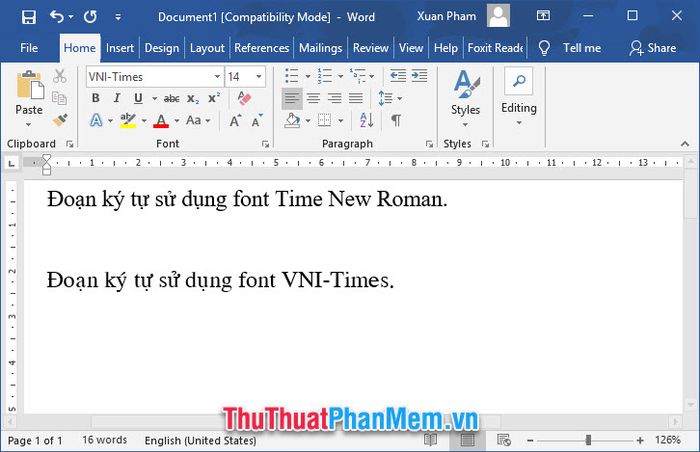Screen dimensions: 700x452
Task: Click the Share button
Action: 653,48
